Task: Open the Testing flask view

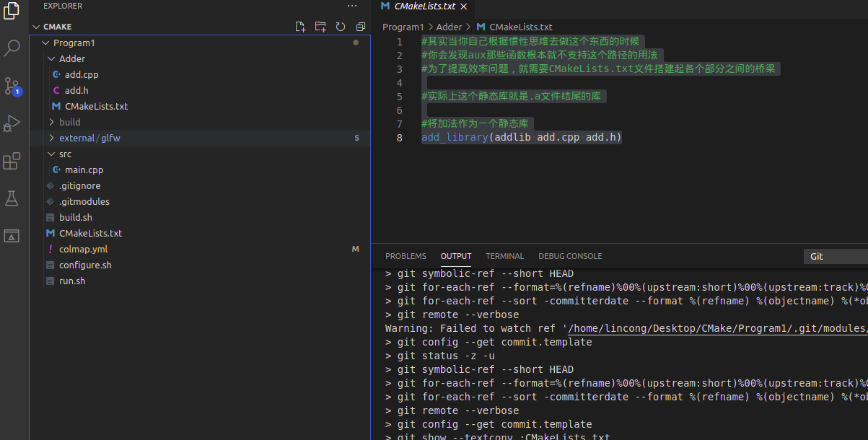Action: click(x=12, y=198)
